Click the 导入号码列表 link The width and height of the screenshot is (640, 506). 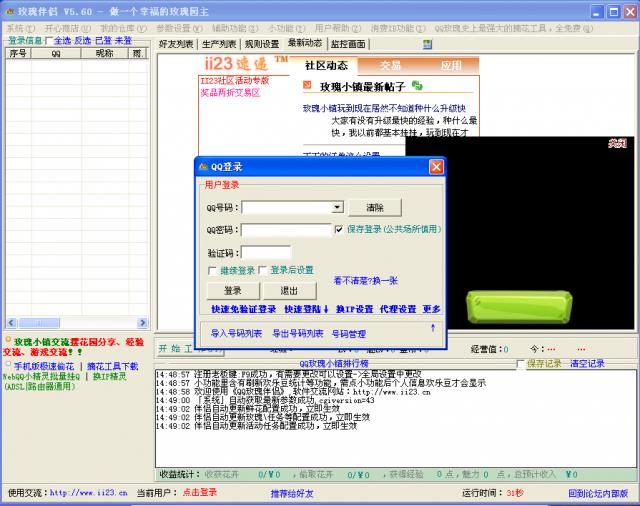click(236, 333)
